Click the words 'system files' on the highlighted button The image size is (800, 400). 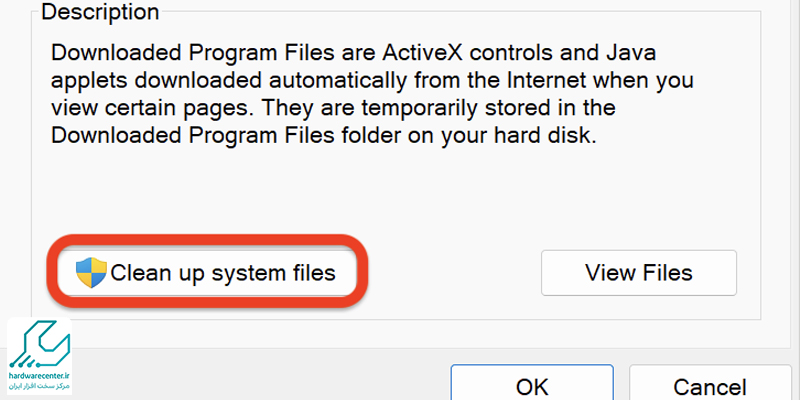click(273, 273)
